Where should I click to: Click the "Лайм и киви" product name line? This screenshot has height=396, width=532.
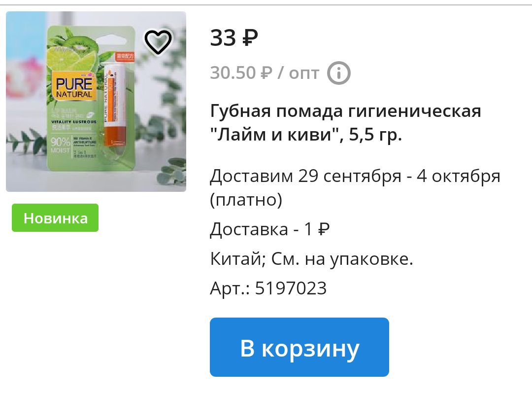[x=306, y=135]
